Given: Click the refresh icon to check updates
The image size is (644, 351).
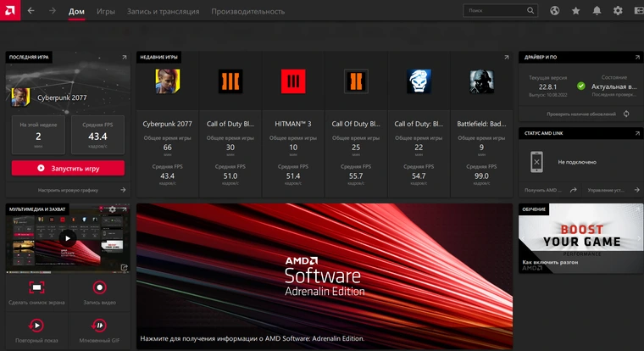Looking at the screenshot, I should [x=626, y=113].
